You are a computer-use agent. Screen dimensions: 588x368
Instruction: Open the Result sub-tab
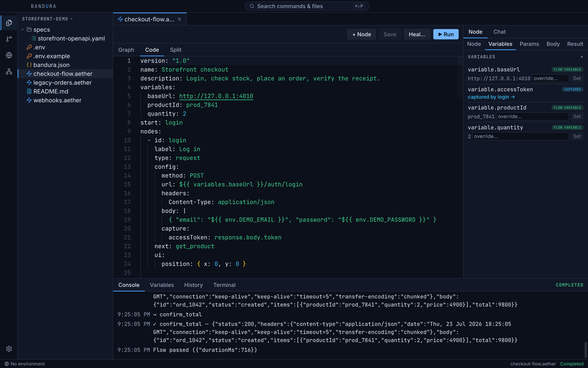pyautogui.click(x=575, y=44)
